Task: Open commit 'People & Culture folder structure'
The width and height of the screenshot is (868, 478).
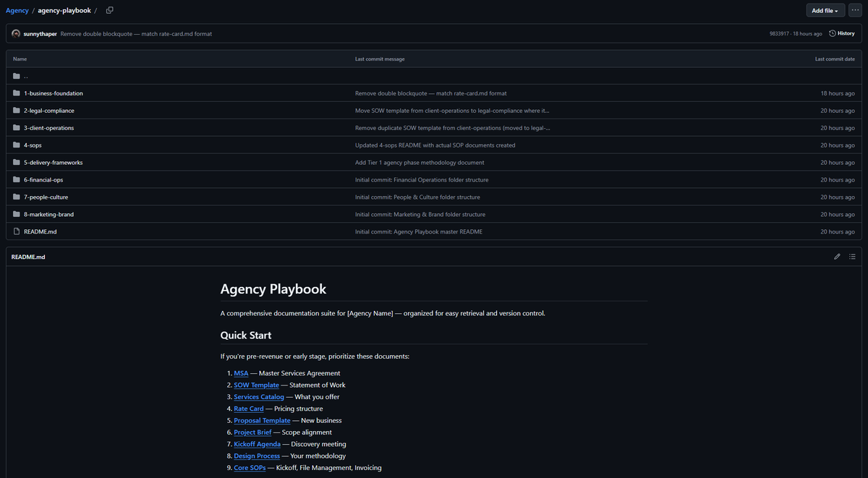Action: [x=417, y=197]
